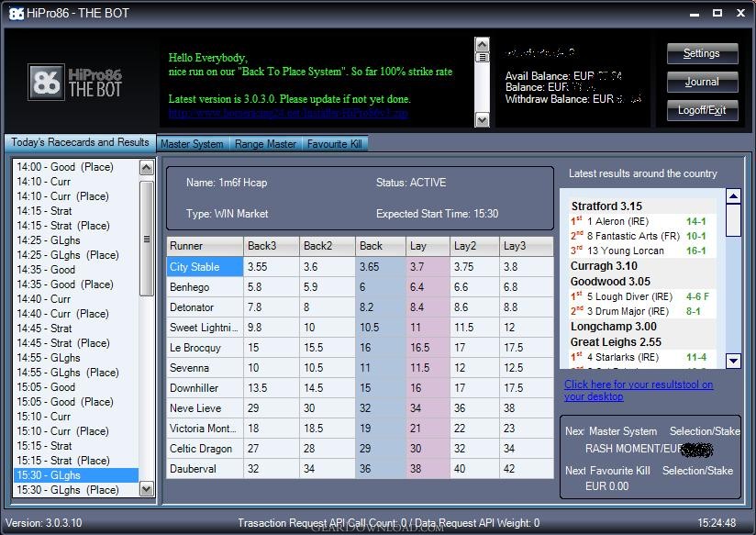Click Goodwood 3.05 result heading
The height and width of the screenshot is (535, 756).
(610, 281)
